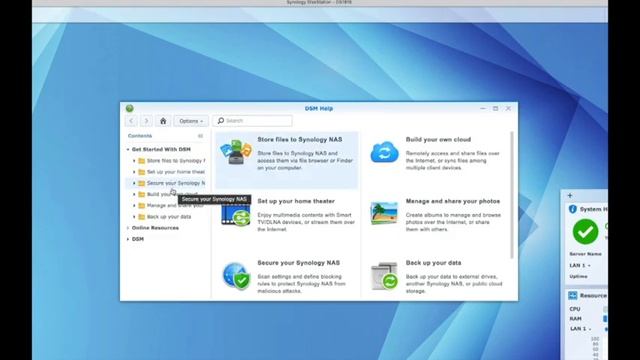Select Set up your home theater item
Viewport: 640px width, 360px height.
[176, 172]
